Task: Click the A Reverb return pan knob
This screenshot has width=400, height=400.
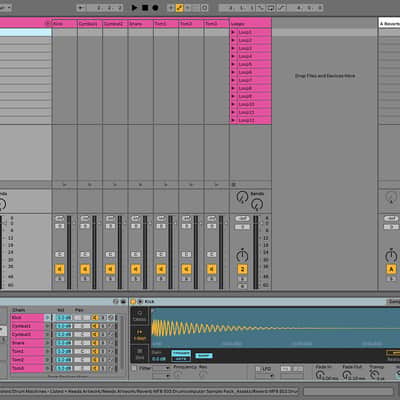Action: [391, 256]
